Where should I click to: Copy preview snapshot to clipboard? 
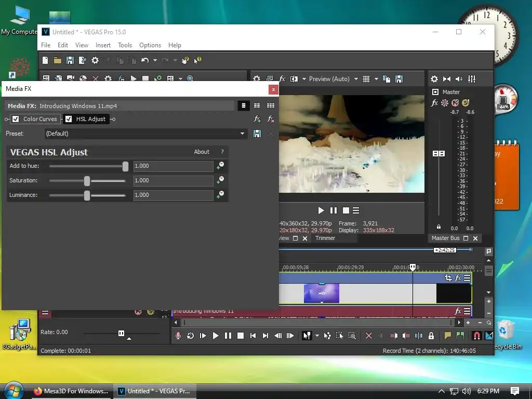click(387, 79)
